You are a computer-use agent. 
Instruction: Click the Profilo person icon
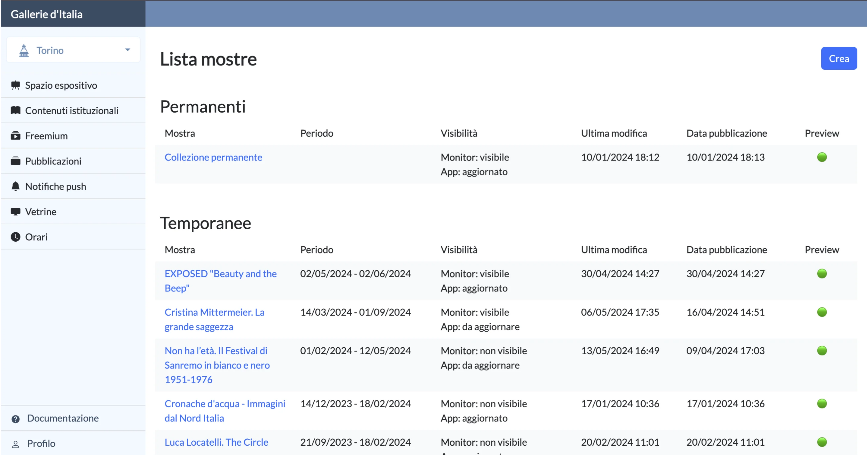15,444
